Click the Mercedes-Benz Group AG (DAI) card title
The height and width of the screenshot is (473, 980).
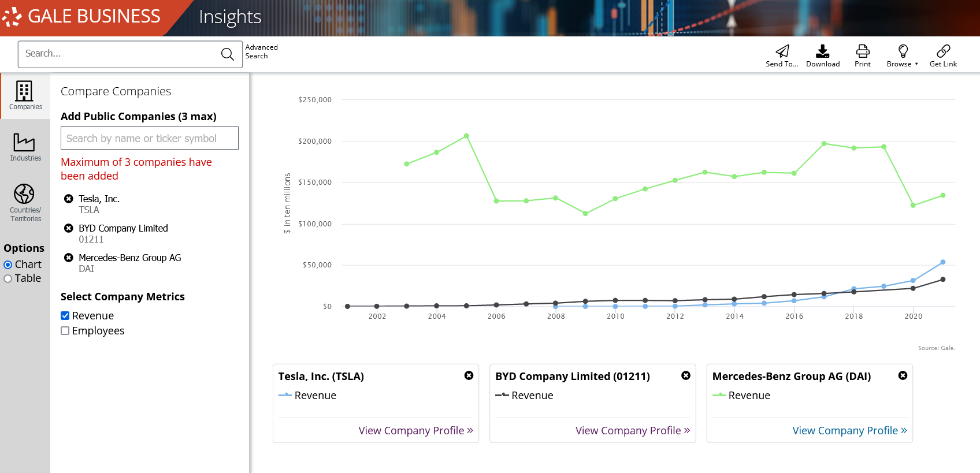792,377
